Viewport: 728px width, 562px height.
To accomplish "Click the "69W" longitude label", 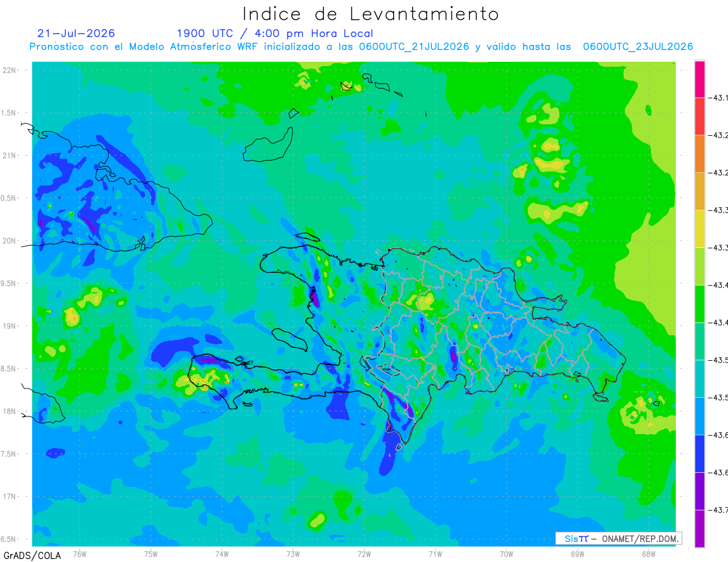I will pyautogui.click(x=578, y=554).
